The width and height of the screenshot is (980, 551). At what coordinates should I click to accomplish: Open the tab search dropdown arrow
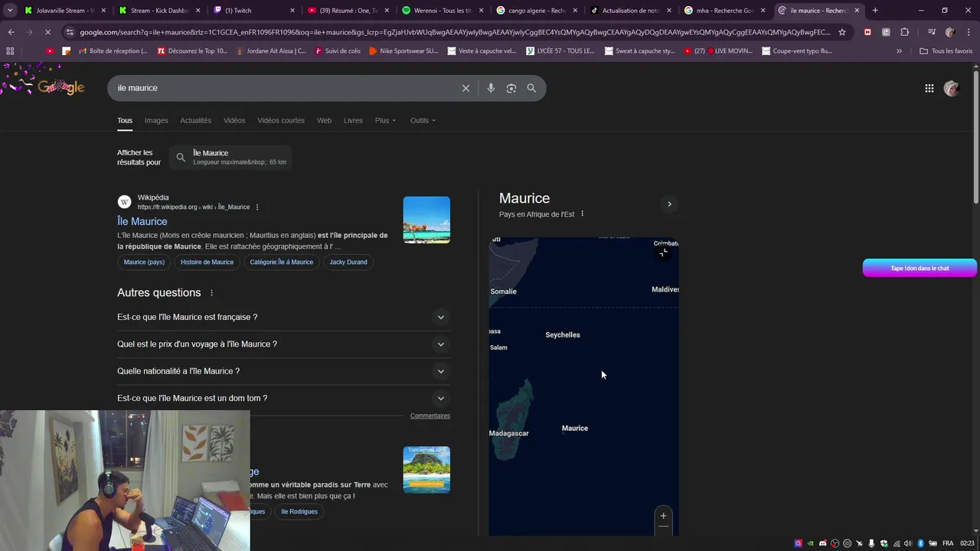coord(10,11)
